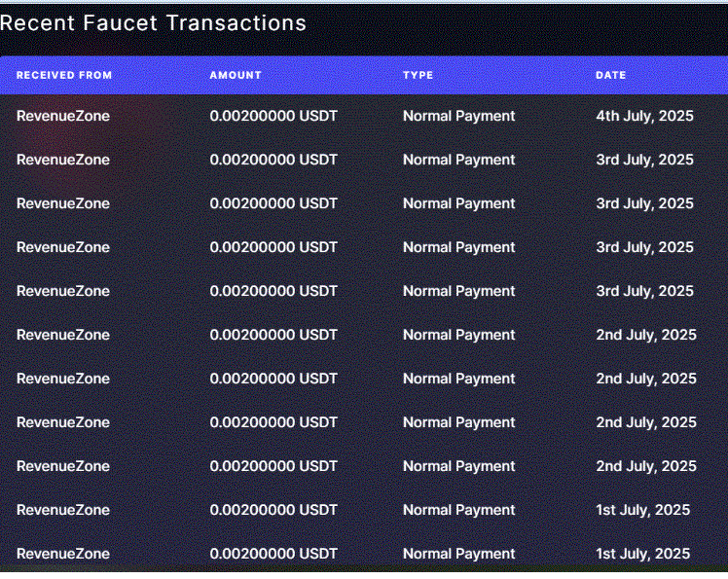Click the topmost 2nd July, 2025 date
The width and height of the screenshot is (728, 579).
coord(646,335)
